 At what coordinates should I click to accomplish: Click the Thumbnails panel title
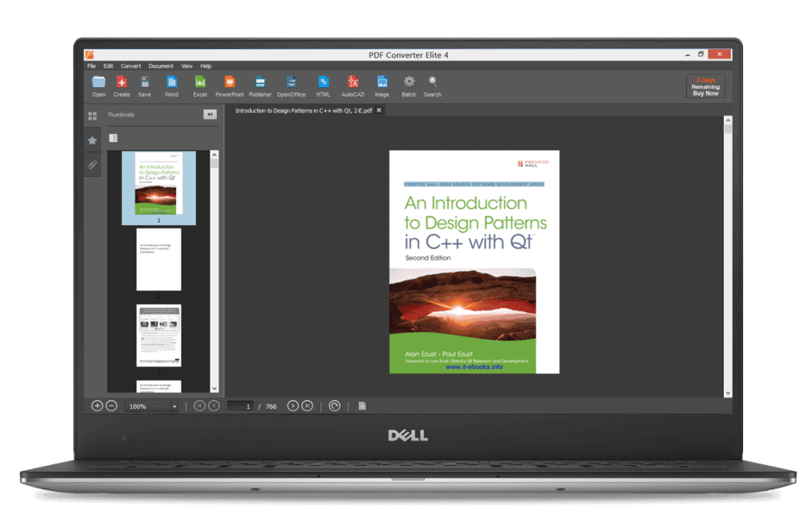pyautogui.click(x=121, y=114)
